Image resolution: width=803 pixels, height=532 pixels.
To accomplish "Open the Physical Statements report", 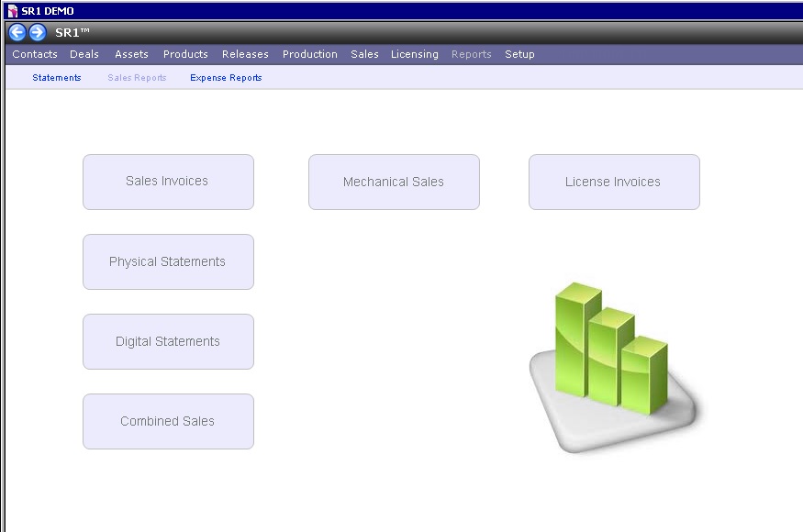I will click(168, 261).
